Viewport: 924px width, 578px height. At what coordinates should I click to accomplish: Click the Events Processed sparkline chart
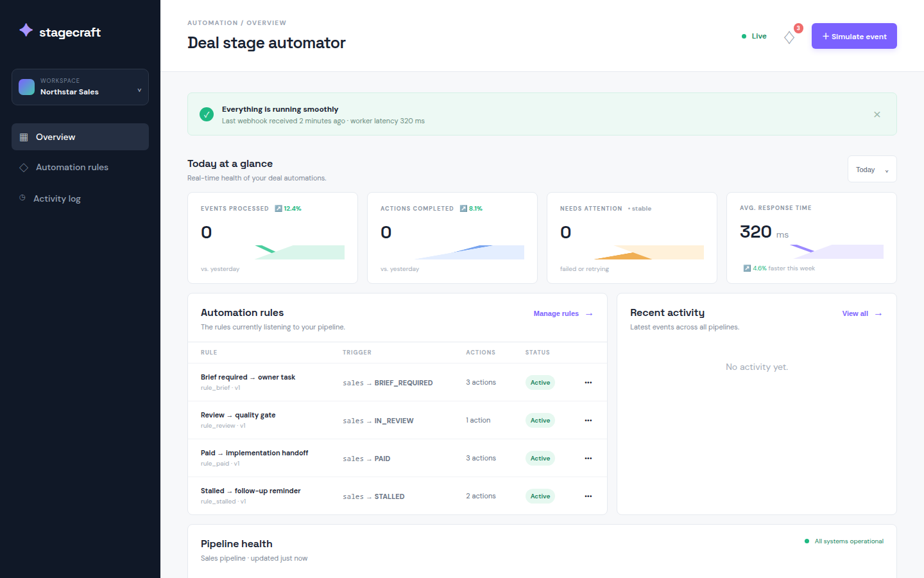[300, 252]
